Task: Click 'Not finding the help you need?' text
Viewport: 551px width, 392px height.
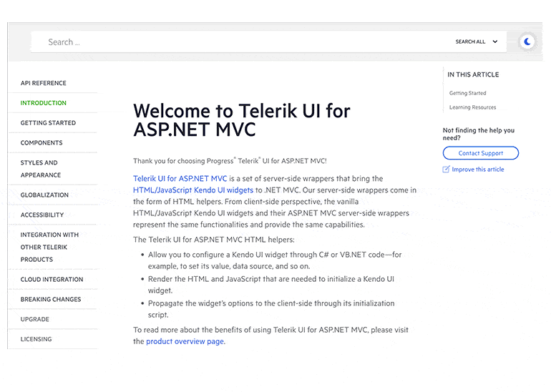Action: click(479, 134)
